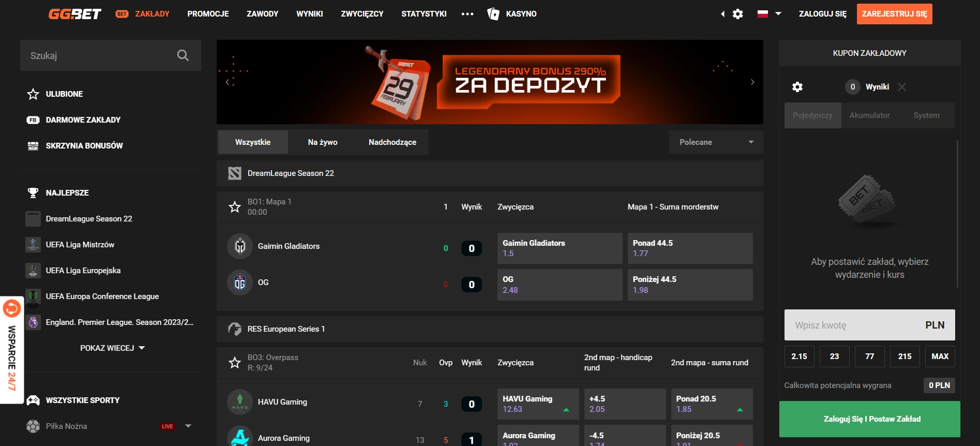Screen dimensions: 980x446
Task: Click the Piłka Nożna football icon
Action: 33,426
